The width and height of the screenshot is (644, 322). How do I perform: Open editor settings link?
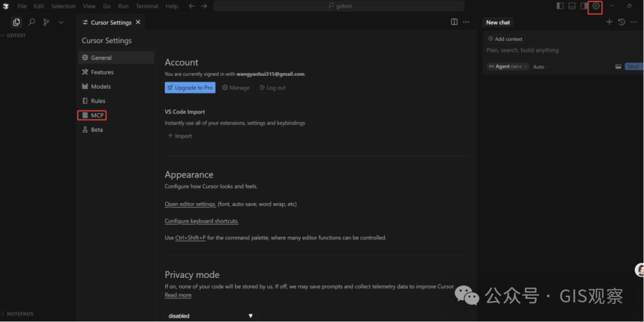191,204
